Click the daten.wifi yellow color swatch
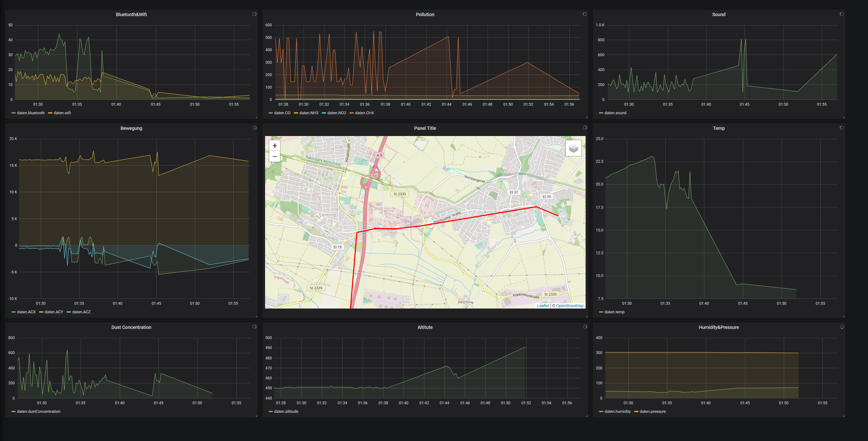 pos(50,113)
